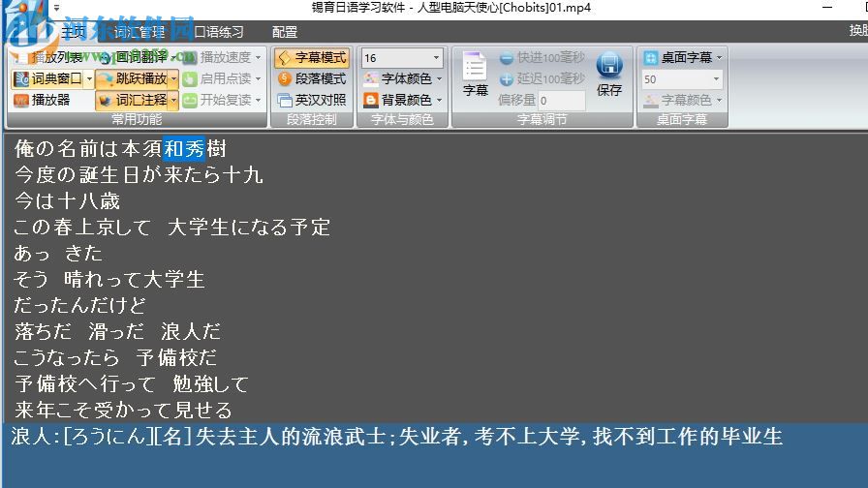Toggle 英汉对照 bilingual view
The height and width of the screenshot is (488, 868).
coord(312,100)
